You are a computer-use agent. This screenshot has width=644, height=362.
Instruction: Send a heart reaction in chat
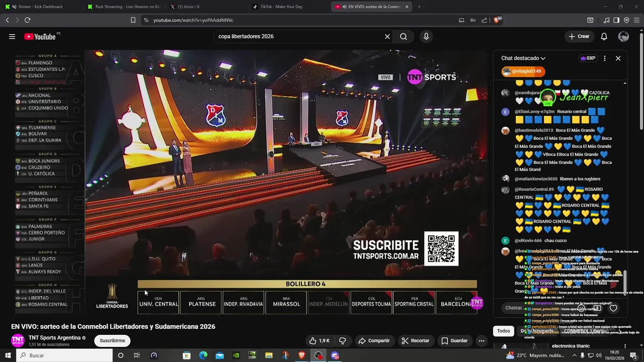613,308
